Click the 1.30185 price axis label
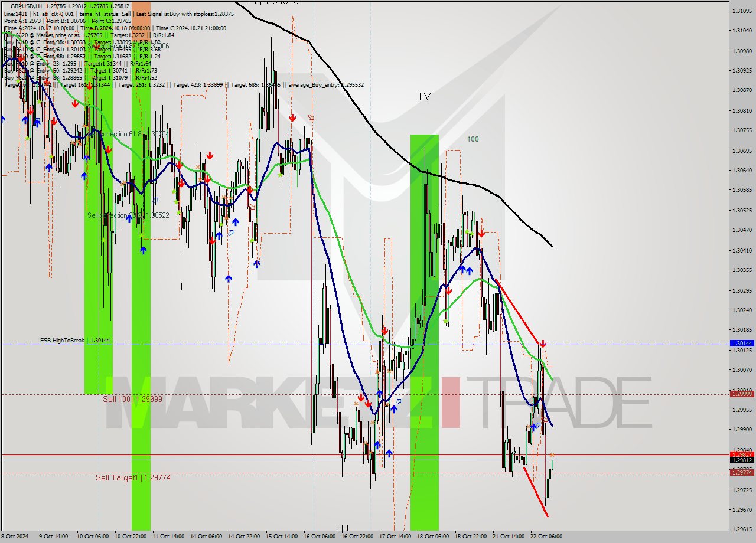The image size is (756, 543). click(741, 330)
